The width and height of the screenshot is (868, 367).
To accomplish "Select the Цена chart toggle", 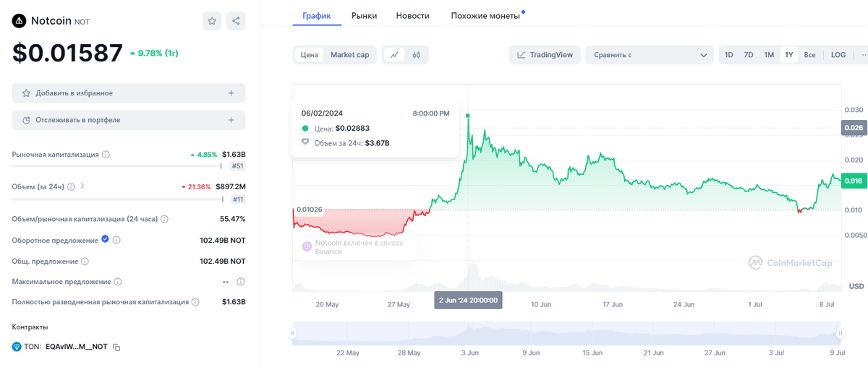I will click(x=310, y=55).
